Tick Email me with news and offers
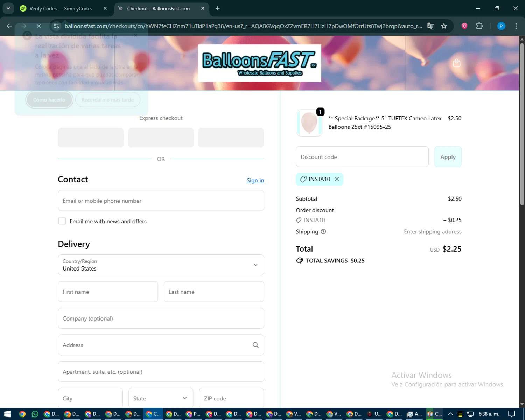 tap(62, 221)
